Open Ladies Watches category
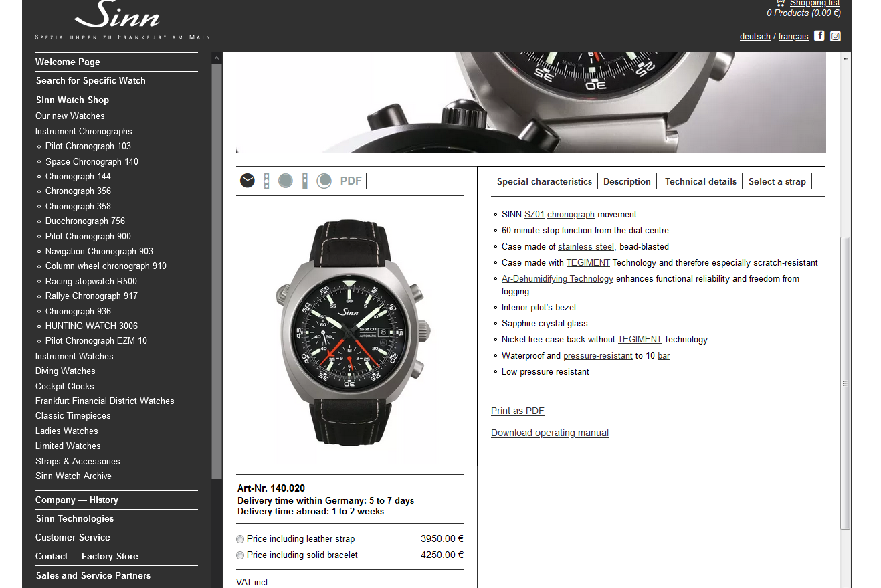881x588 pixels. (x=67, y=431)
